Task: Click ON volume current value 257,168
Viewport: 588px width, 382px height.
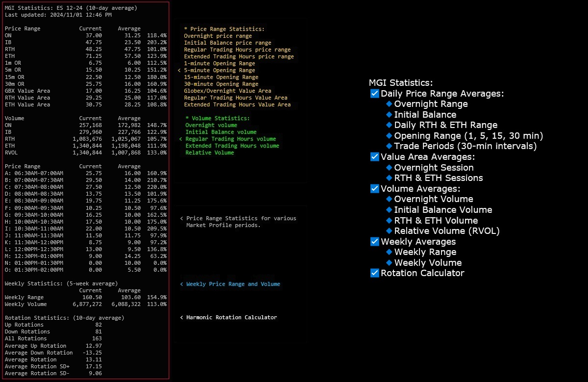Action: (91, 125)
